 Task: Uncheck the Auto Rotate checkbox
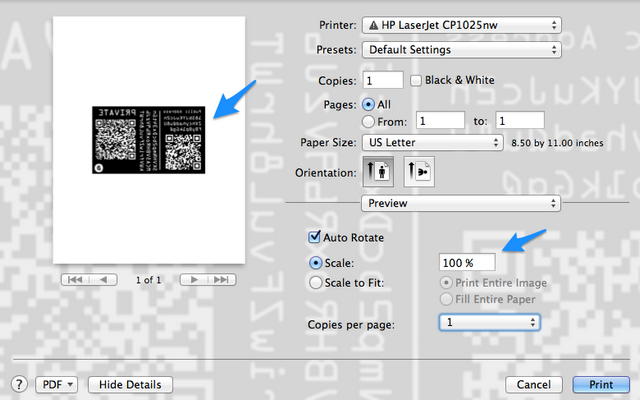pos(314,237)
